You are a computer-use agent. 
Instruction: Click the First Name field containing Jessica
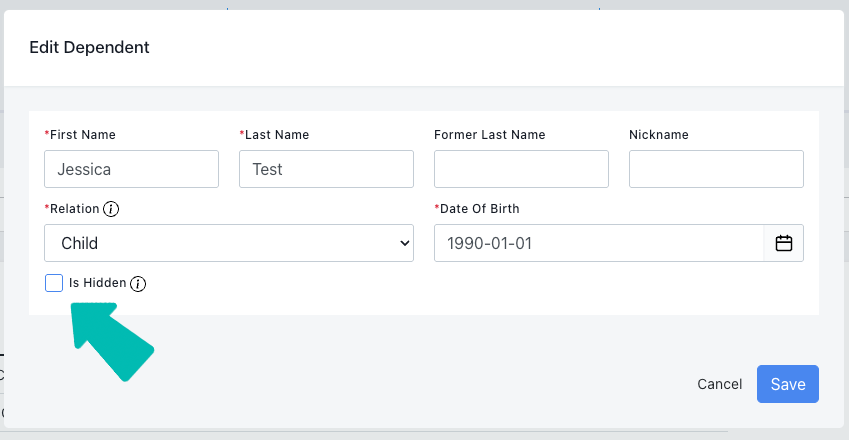point(132,169)
